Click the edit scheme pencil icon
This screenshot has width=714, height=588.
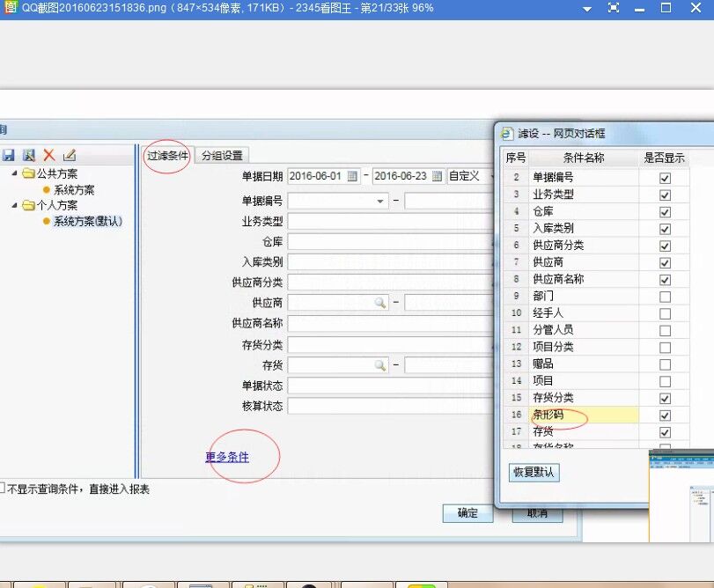(70, 155)
